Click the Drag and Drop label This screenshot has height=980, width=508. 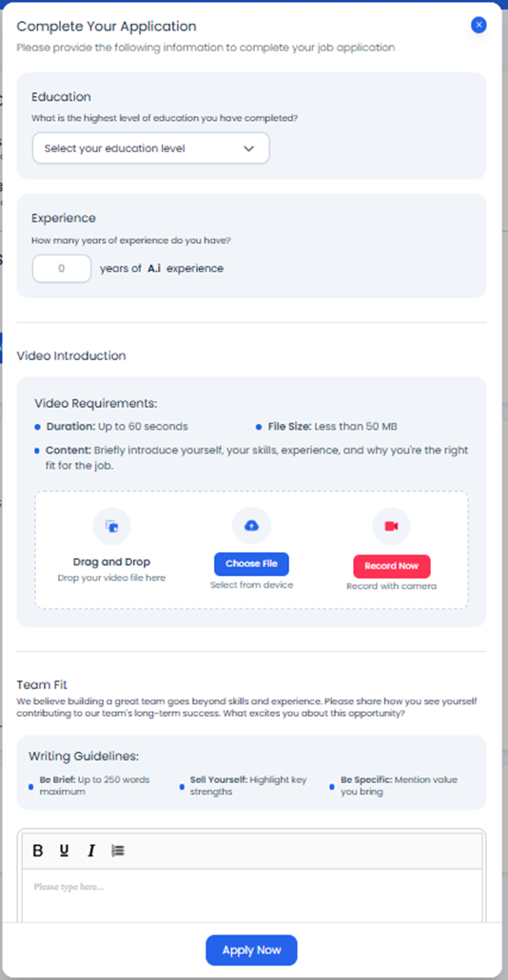point(112,562)
